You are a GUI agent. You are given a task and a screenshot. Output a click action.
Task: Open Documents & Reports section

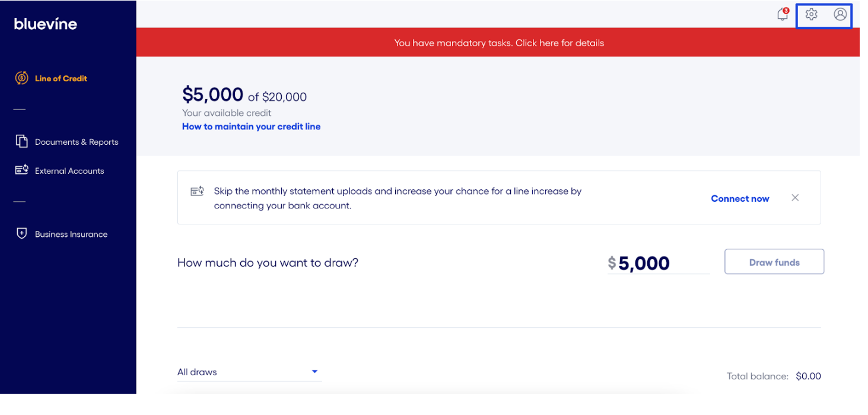coord(77,142)
